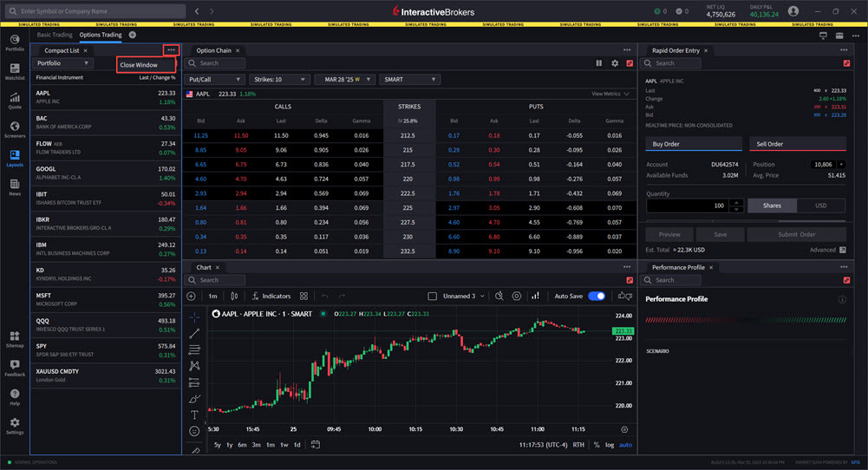This screenshot has height=470, width=868.
Task: Add a new layout tab with plus icon
Action: [x=133, y=35]
